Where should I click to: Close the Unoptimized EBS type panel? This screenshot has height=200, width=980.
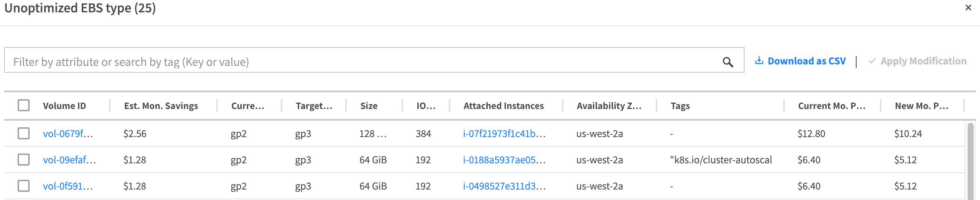tap(968, 7)
